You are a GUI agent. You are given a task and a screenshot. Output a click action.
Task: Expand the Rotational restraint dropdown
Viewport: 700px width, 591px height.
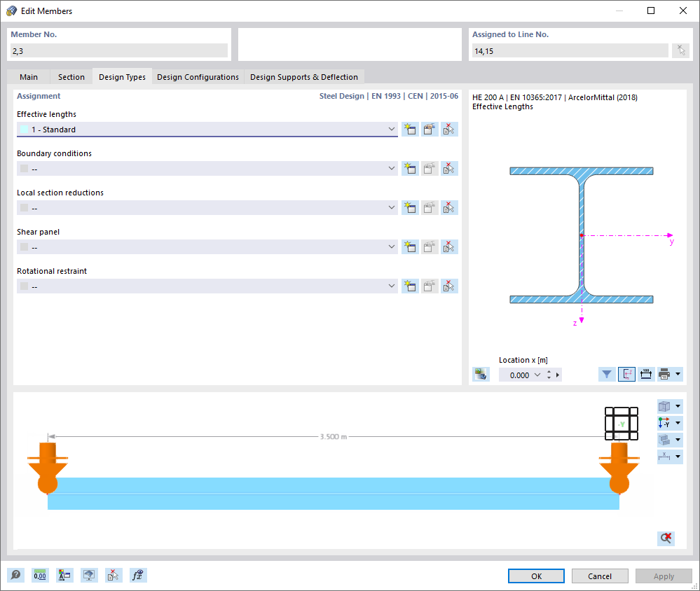point(392,286)
